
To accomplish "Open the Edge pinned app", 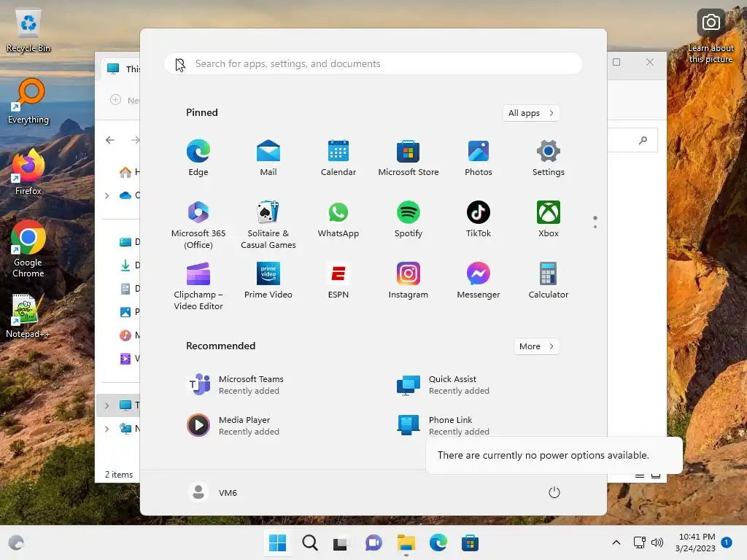I will click(x=198, y=158).
